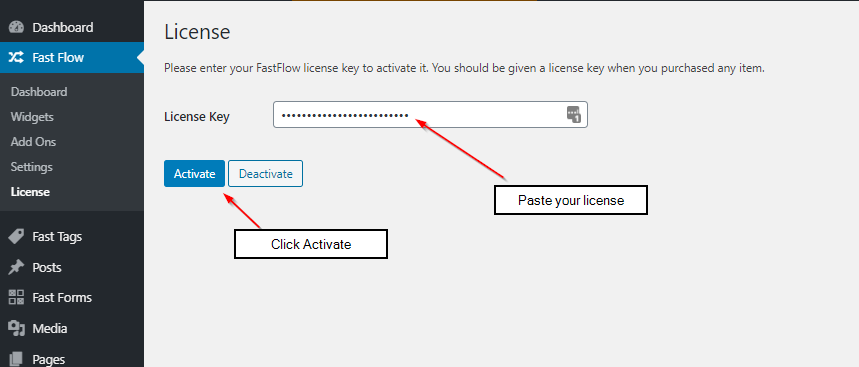Click password manager icon in License Key field
The width and height of the screenshot is (859, 367).
574,114
